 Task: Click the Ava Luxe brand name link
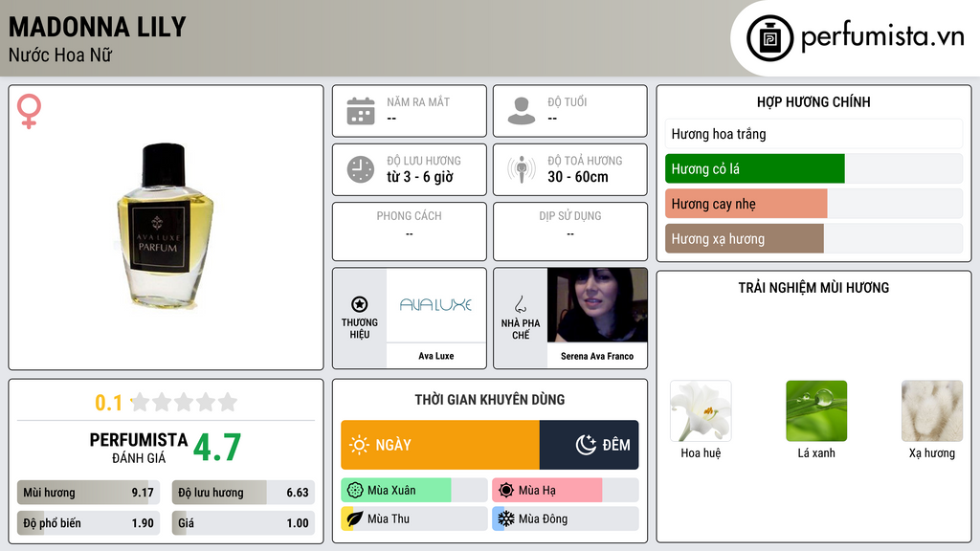pyautogui.click(x=436, y=356)
